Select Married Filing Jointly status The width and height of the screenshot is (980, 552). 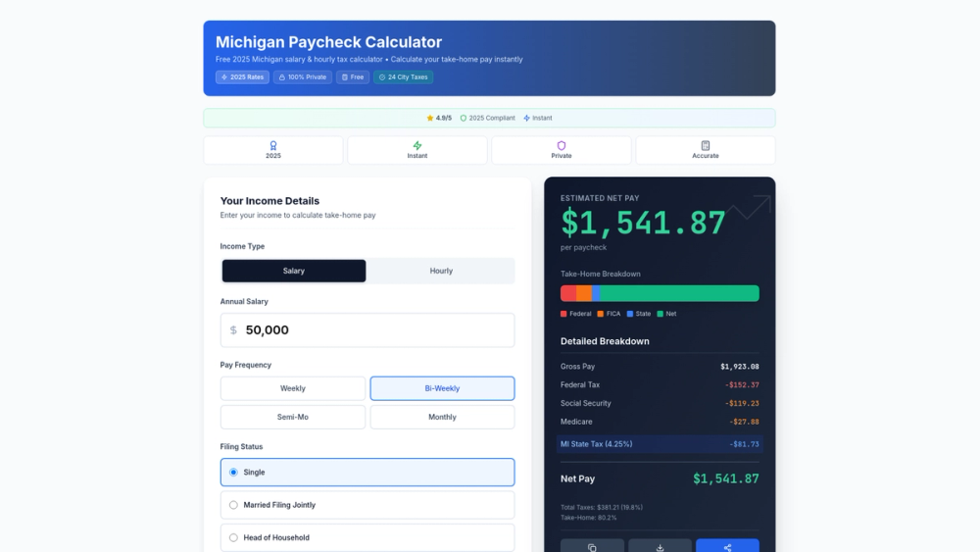[367, 505]
